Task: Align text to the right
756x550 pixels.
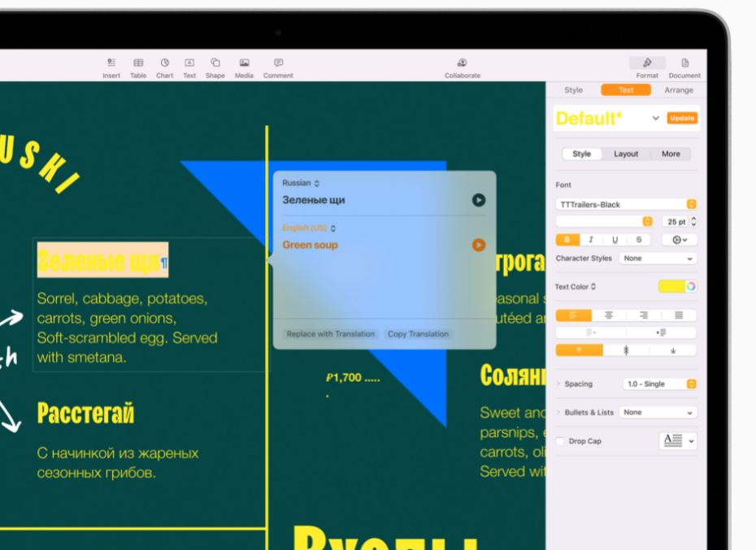Action: 644,315
